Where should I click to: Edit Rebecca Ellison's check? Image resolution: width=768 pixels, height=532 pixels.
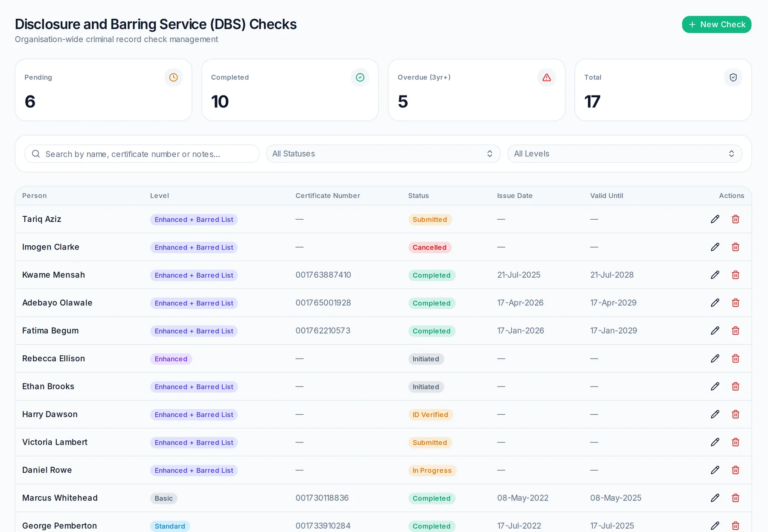(x=715, y=358)
